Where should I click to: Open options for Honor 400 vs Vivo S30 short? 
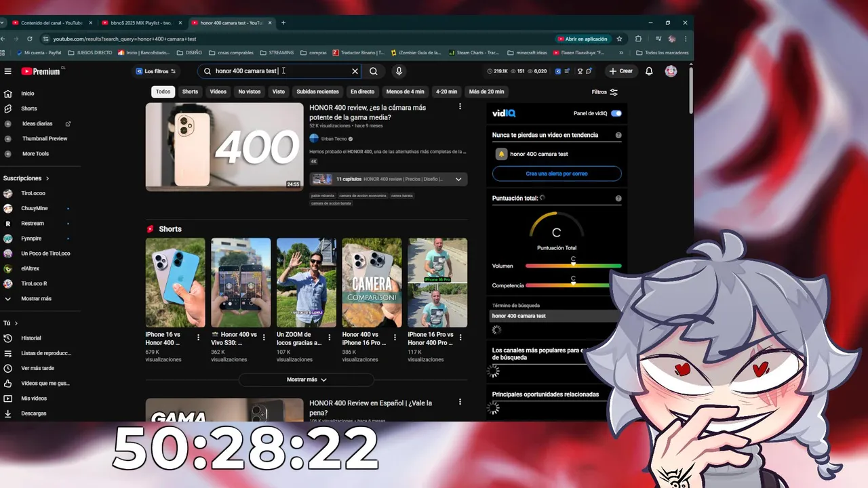264,337
